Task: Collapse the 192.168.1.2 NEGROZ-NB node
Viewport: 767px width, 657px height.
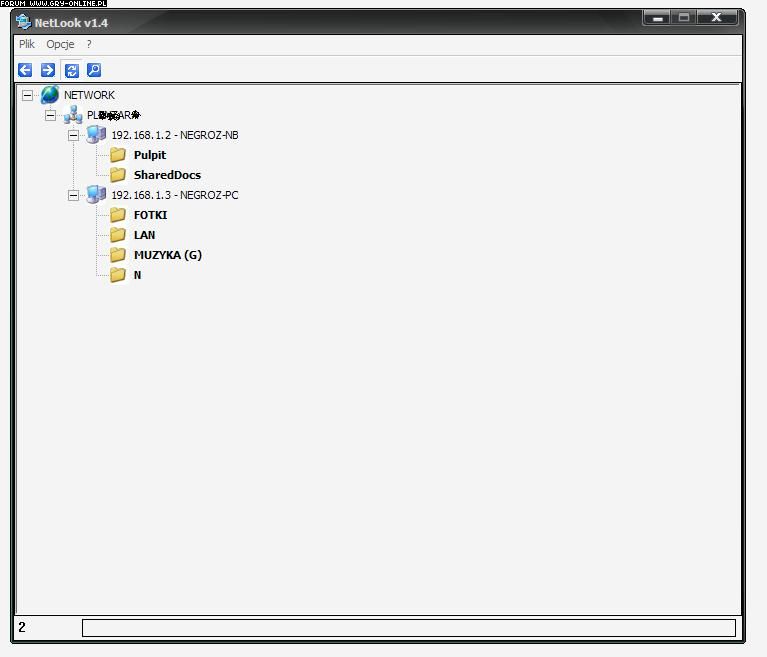Action: (73, 136)
